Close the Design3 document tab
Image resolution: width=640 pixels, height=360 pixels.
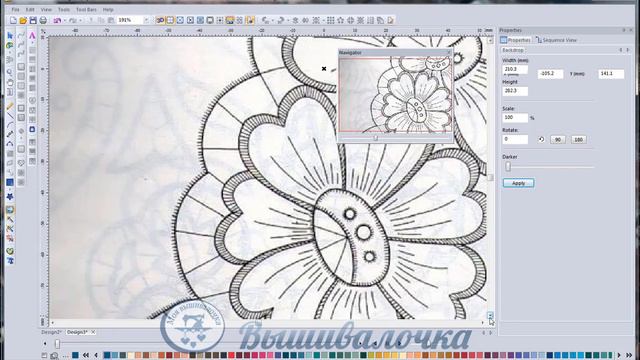[x=93, y=332]
